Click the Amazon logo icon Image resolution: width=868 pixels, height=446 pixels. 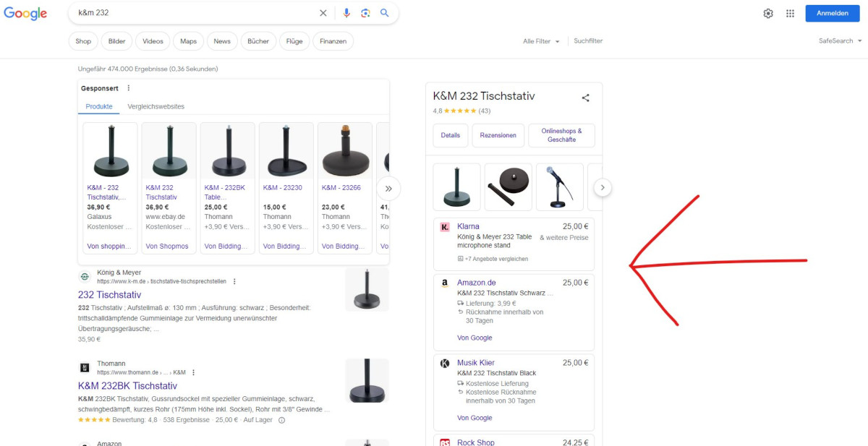click(x=445, y=283)
